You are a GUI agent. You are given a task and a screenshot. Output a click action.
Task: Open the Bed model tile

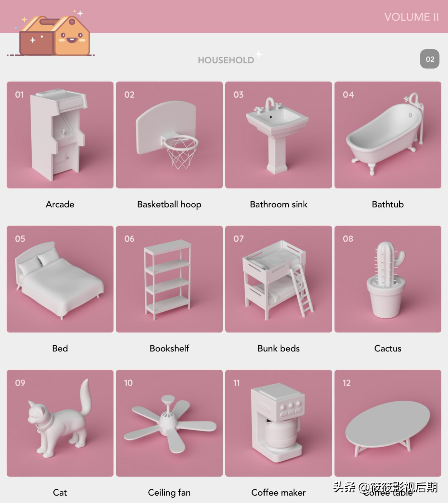tap(60, 279)
